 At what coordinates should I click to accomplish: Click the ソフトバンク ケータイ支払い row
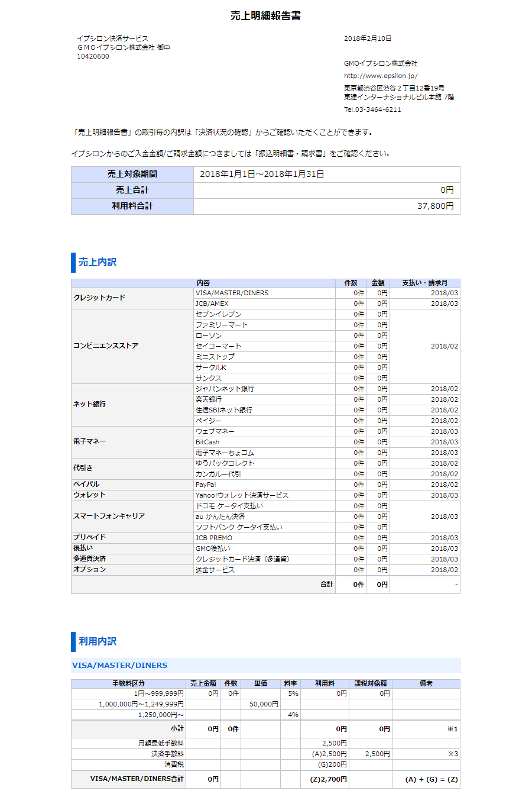click(x=291, y=528)
